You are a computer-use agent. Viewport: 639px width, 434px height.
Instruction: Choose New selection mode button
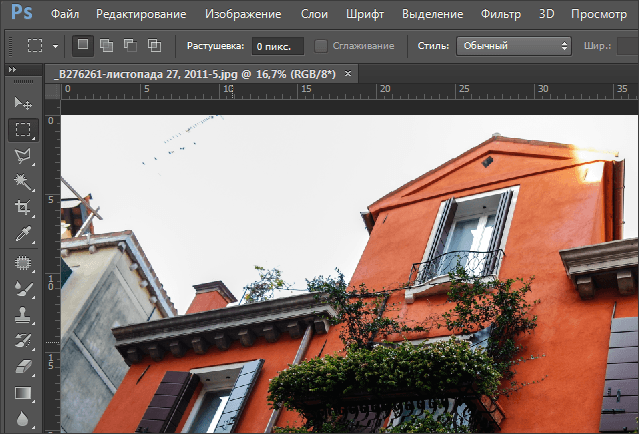click(x=83, y=46)
